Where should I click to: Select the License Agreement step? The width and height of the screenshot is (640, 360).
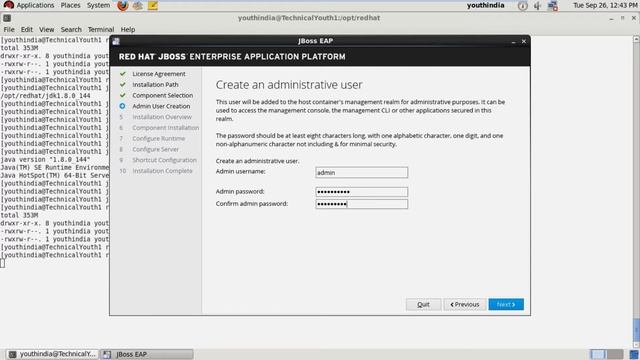click(159, 74)
